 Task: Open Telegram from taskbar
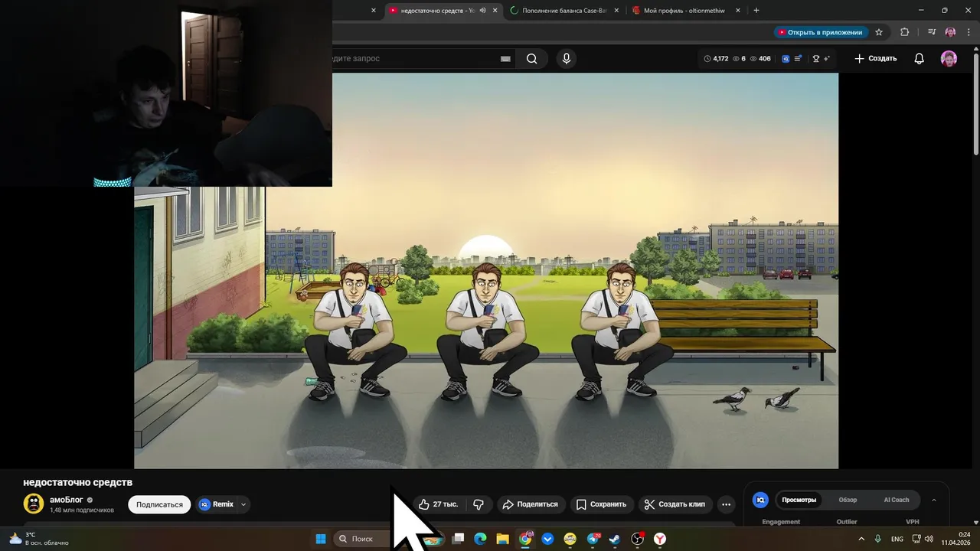click(593, 539)
